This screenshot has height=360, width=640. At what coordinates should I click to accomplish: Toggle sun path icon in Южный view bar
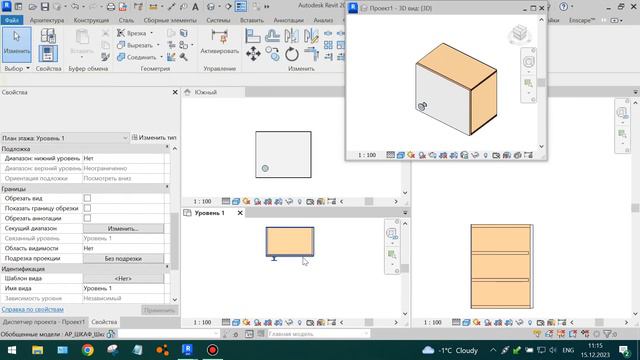pos(247,201)
